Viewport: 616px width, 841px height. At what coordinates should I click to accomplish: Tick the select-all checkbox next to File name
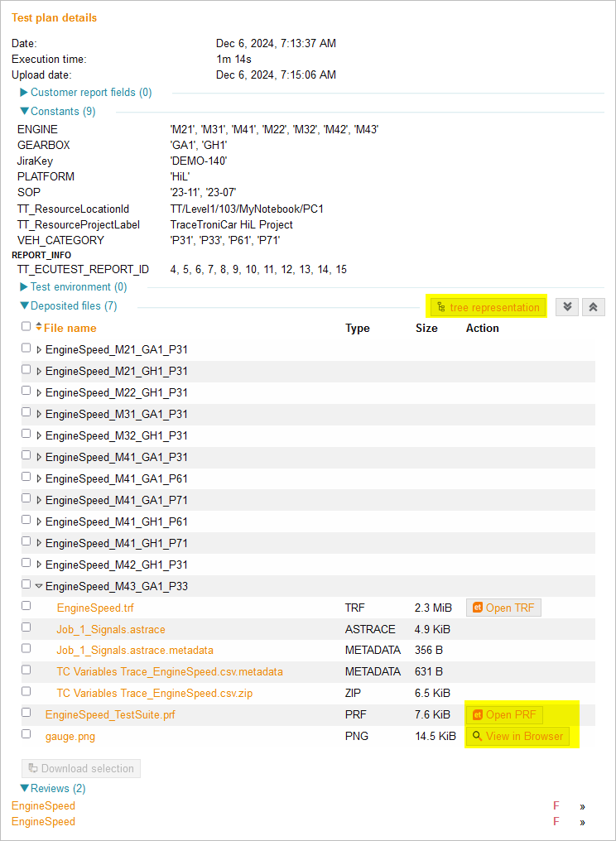(x=26, y=326)
